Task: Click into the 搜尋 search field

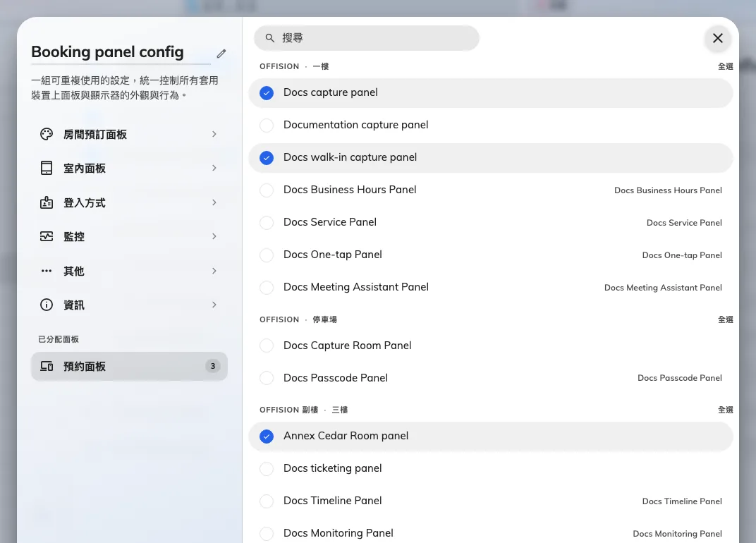Action: pyautogui.click(x=367, y=38)
